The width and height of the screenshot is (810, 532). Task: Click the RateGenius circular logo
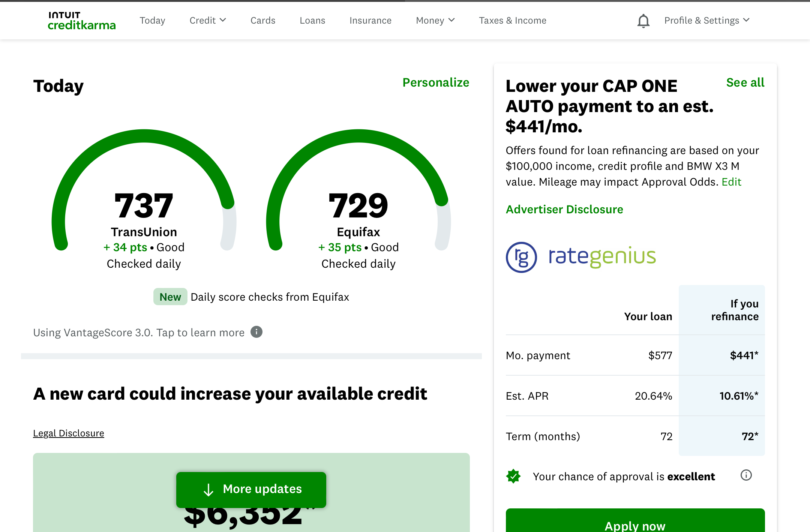(x=521, y=257)
